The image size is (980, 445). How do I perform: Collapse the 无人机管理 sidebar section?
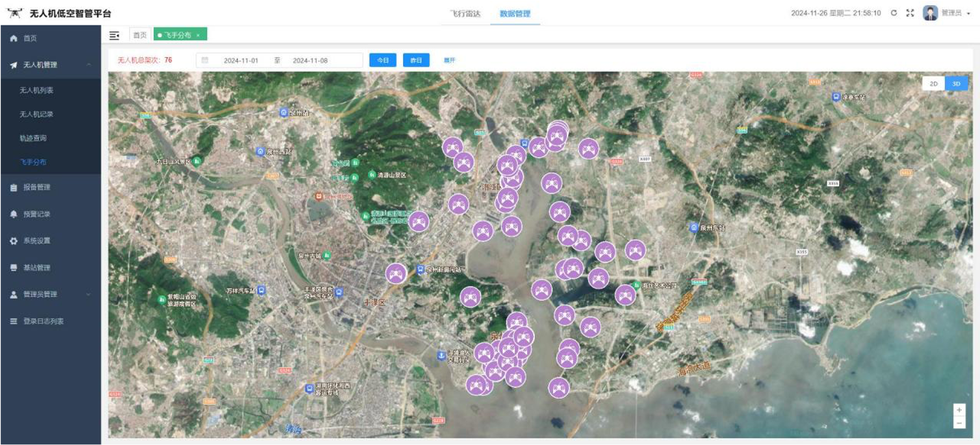coord(88,65)
